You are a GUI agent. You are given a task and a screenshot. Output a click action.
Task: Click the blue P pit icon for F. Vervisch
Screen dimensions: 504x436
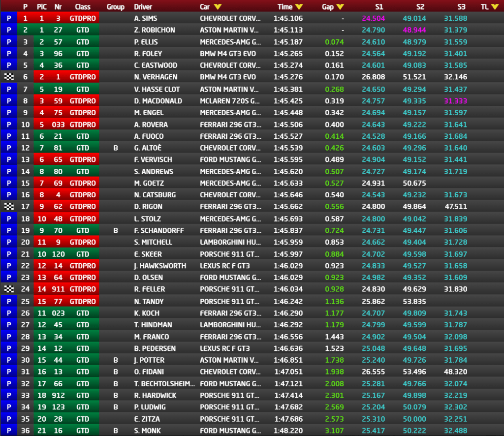[9, 159]
